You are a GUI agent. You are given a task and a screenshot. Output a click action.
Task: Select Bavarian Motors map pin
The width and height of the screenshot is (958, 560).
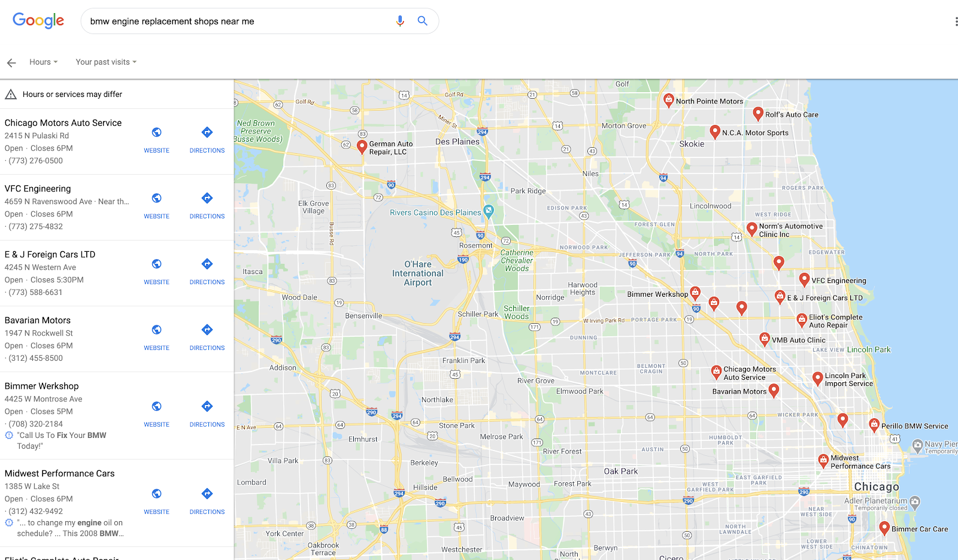774,390
